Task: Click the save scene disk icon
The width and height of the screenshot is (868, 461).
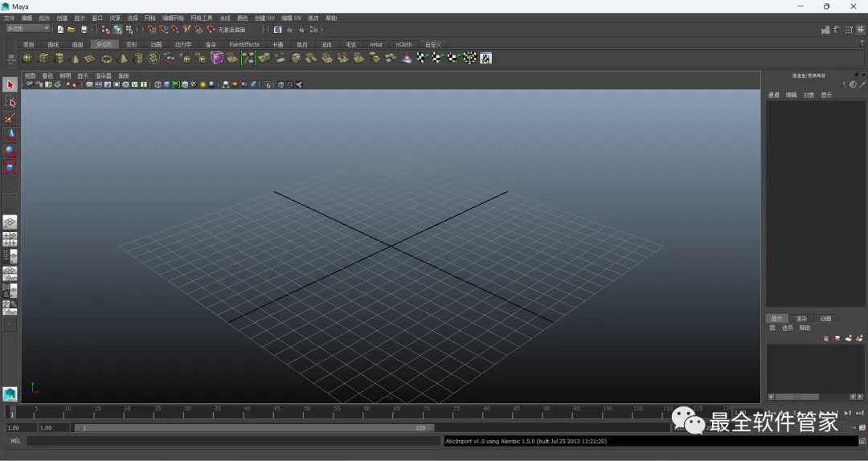Action: pyautogui.click(x=84, y=30)
